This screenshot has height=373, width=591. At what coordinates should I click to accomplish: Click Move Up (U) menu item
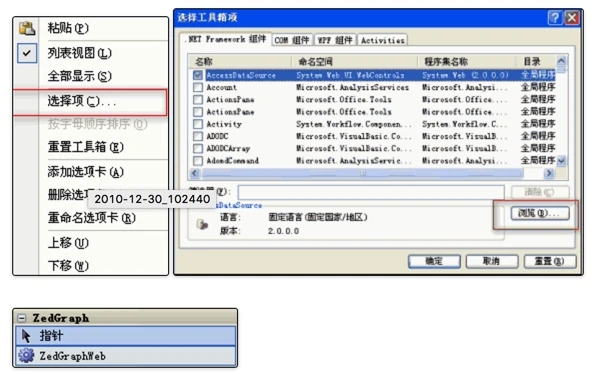coord(68,243)
